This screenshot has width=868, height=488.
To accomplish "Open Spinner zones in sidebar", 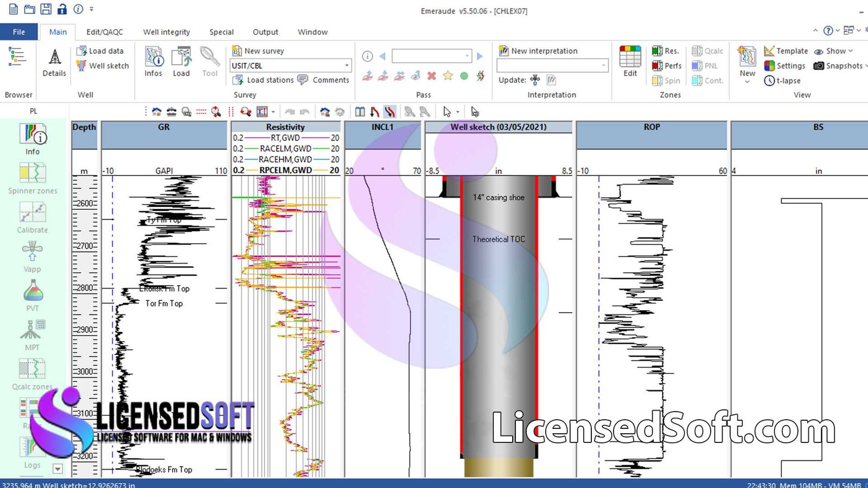I will (33, 179).
